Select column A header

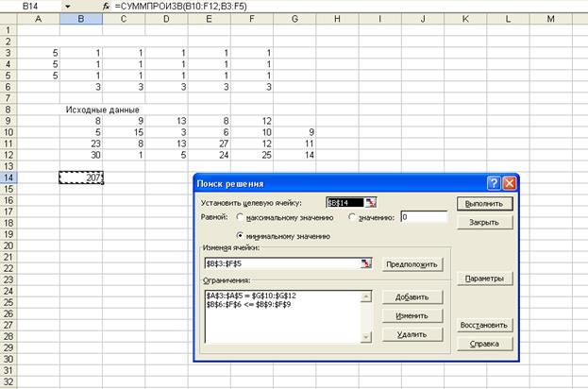[39, 19]
